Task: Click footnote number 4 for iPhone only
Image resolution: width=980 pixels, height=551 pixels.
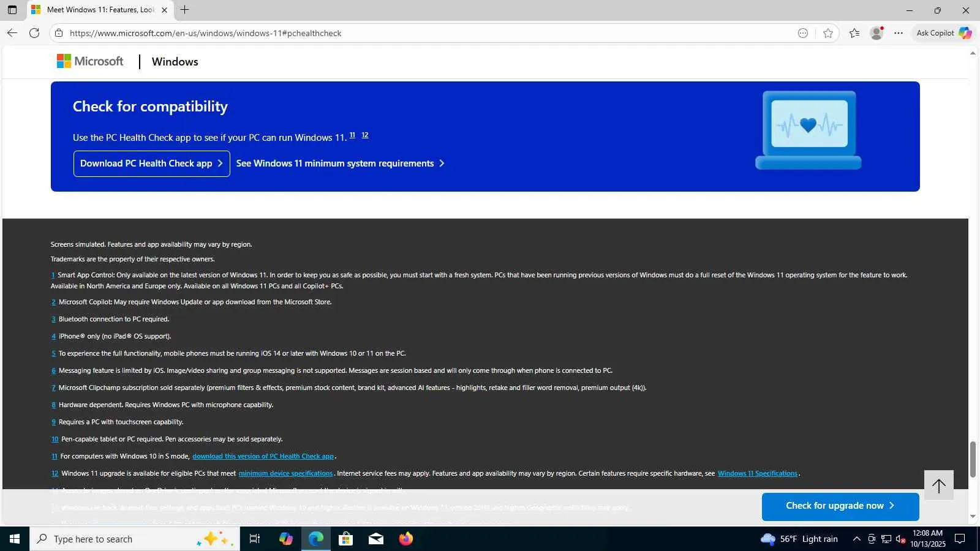Action: point(53,337)
